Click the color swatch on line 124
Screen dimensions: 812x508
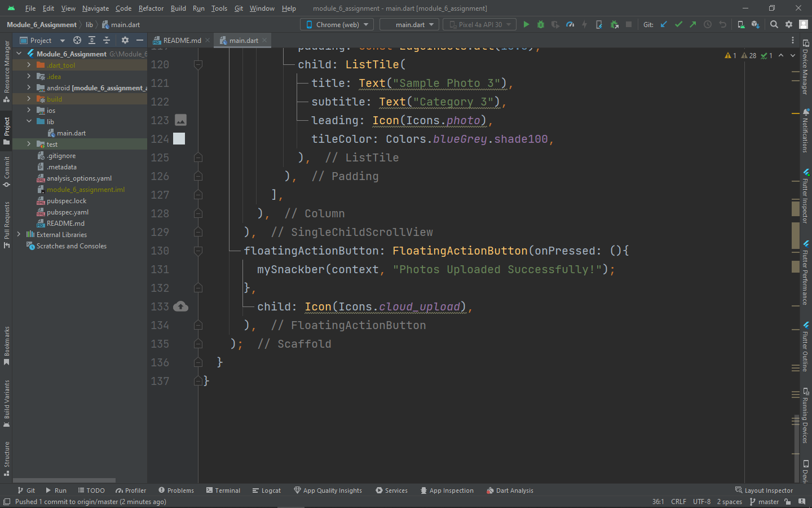point(179,139)
